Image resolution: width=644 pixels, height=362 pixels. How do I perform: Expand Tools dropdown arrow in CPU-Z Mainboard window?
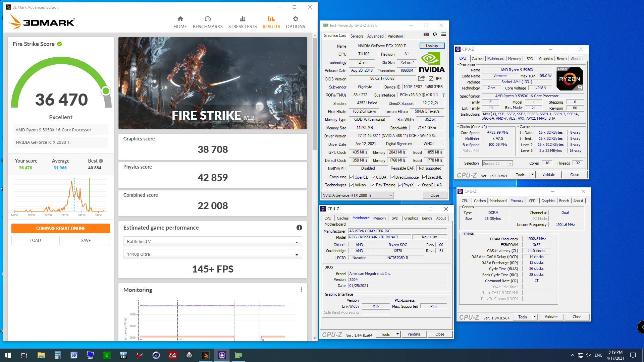point(397,334)
